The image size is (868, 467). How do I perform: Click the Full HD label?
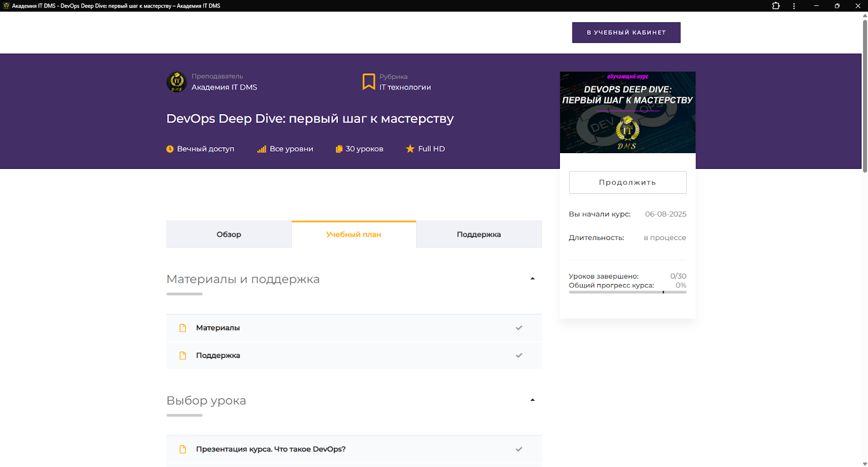431,149
